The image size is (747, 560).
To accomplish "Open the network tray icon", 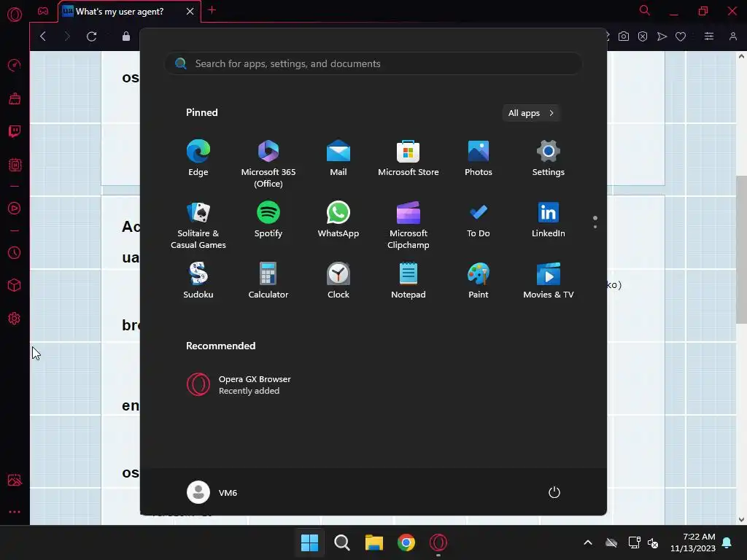I will (634, 542).
